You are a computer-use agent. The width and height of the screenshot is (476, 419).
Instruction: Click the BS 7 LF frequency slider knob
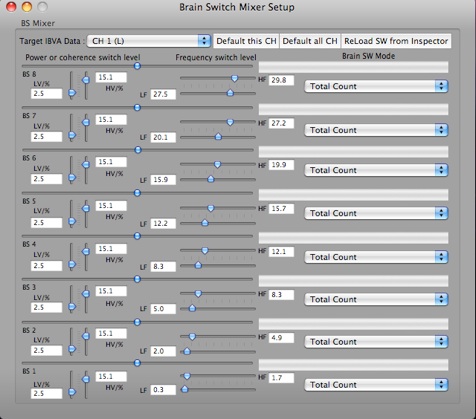pyautogui.click(x=218, y=136)
